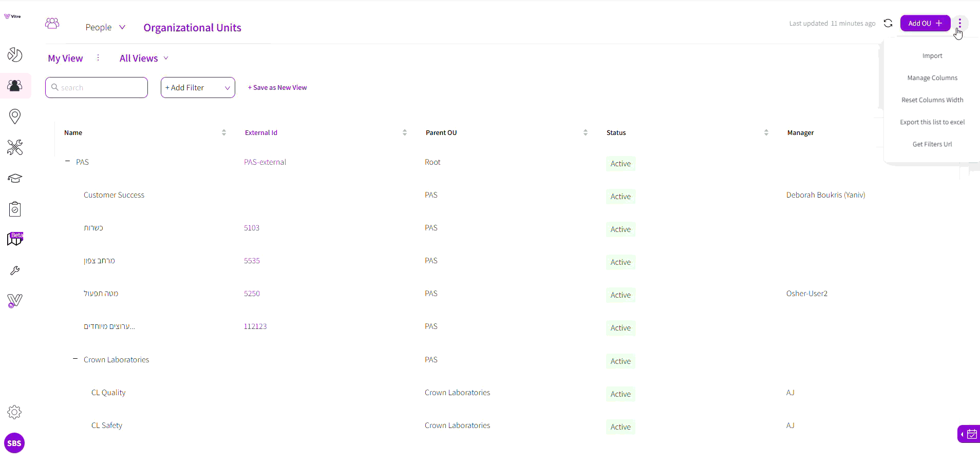Click the Root parent OU cell
This screenshot has width=980, height=466.
(432, 162)
